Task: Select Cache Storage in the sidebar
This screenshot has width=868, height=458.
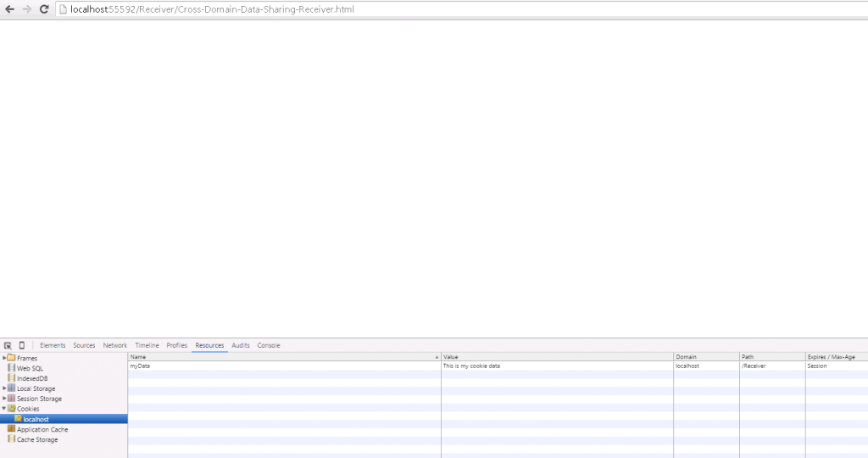Action: coord(37,439)
